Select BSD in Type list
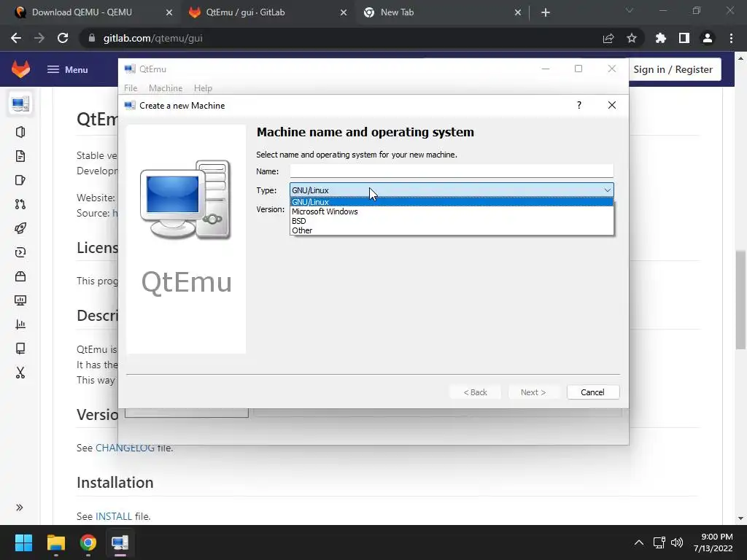This screenshot has height=560, width=747. (x=452, y=221)
